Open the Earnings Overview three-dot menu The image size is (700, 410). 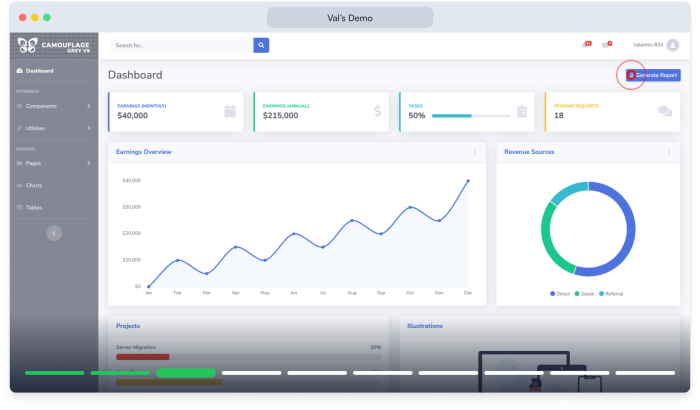(475, 152)
